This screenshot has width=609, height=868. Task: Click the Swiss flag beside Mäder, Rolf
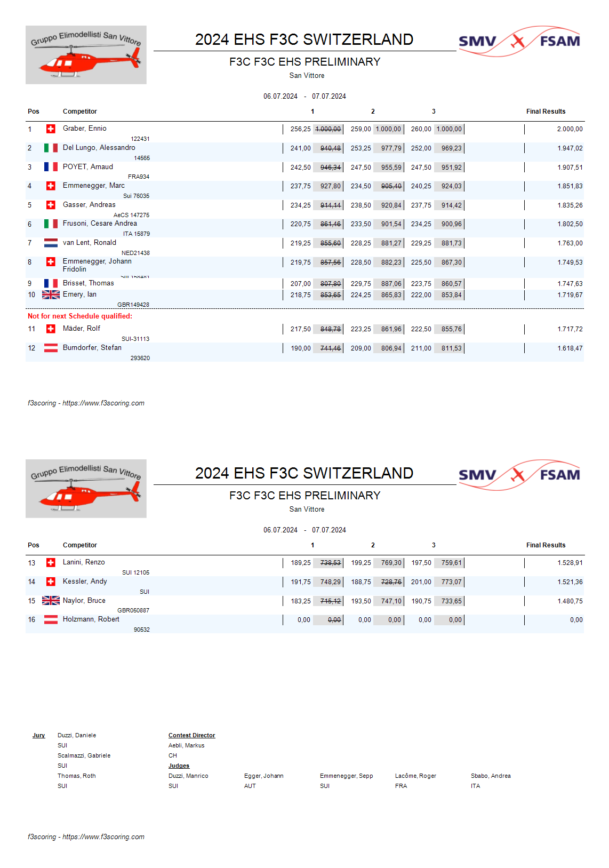click(51, 329)
